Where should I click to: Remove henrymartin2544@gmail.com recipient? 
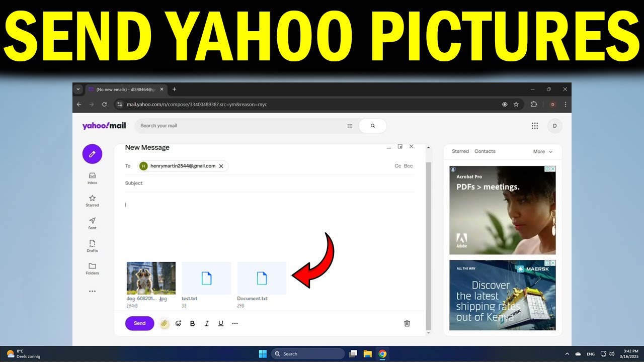coord(221,166)
